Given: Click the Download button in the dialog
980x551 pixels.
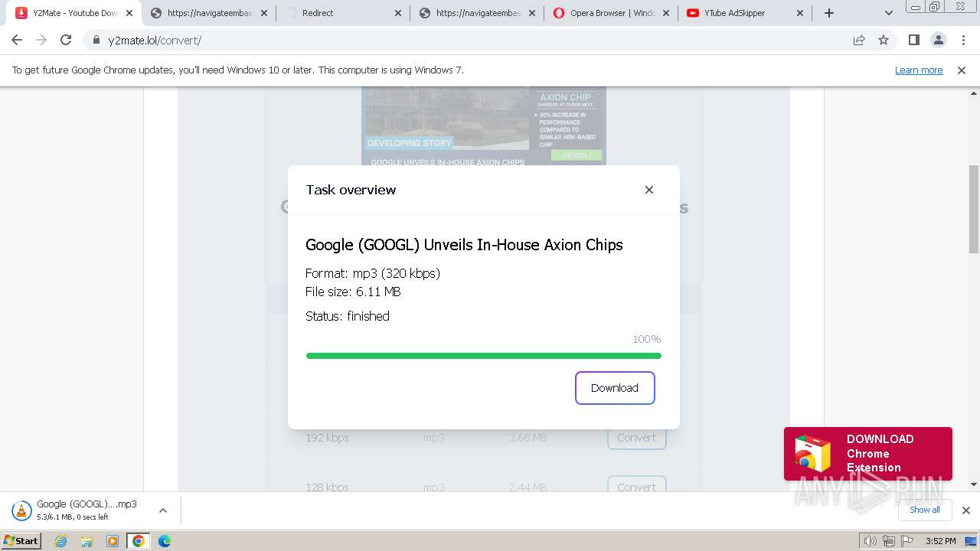Looking at the screenshot, I should pyautogui.click(x=615, y=388).
